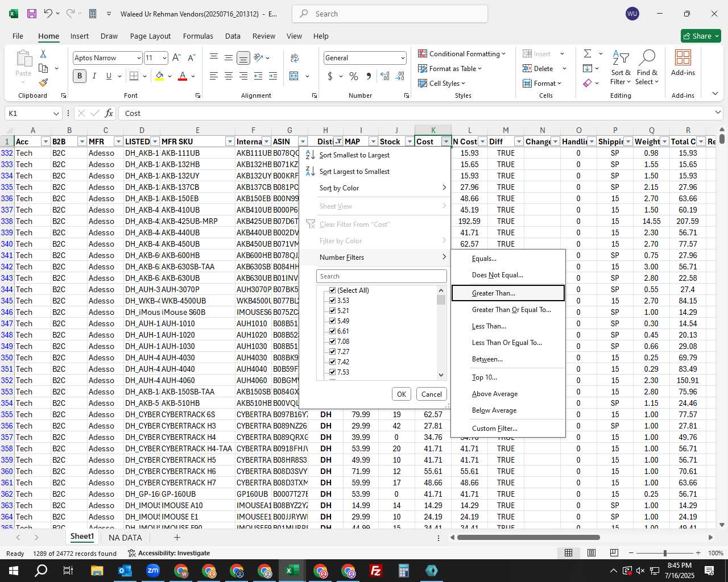Click Decrease Decimal icon
The image size is (728, 582).
coord(400,76)
